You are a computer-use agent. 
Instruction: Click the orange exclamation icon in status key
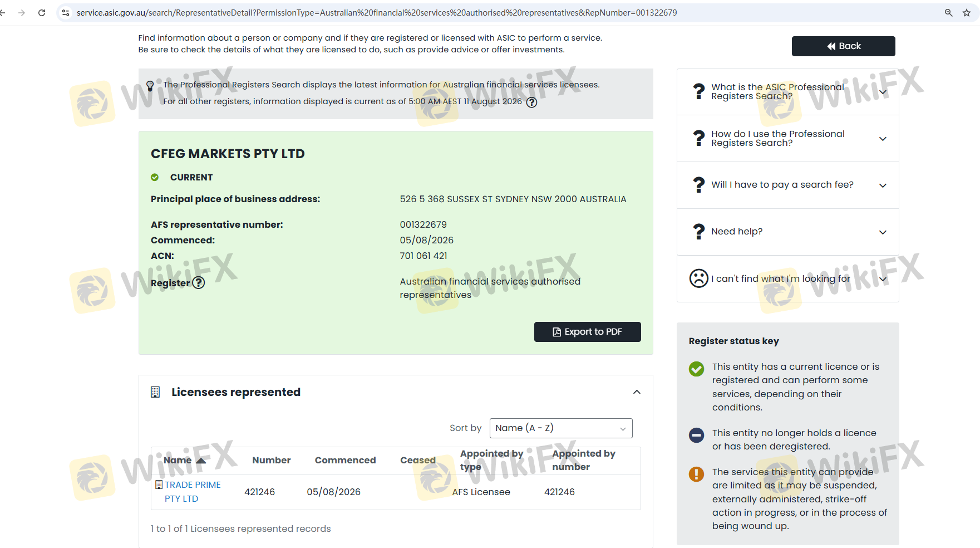(x=696, y=474)
